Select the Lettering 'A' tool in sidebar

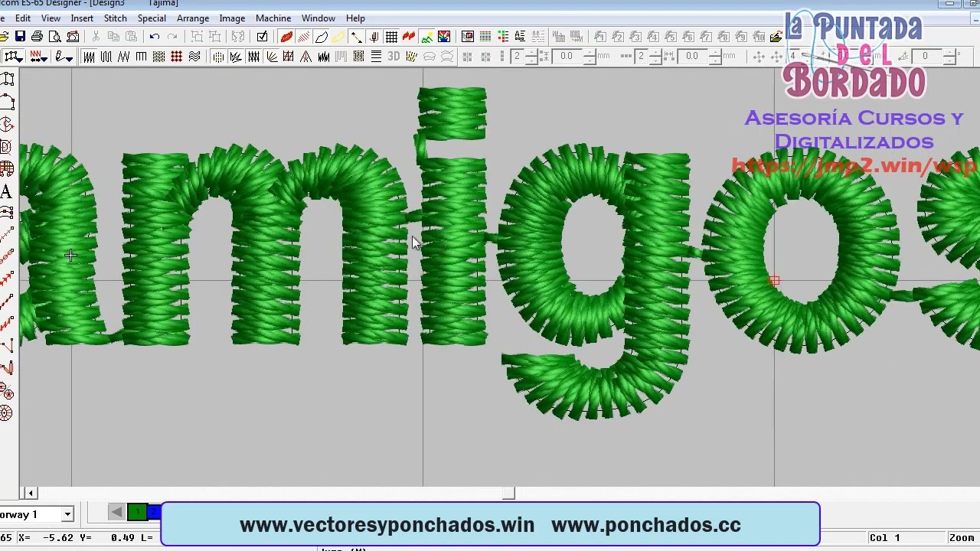point(6,191)
